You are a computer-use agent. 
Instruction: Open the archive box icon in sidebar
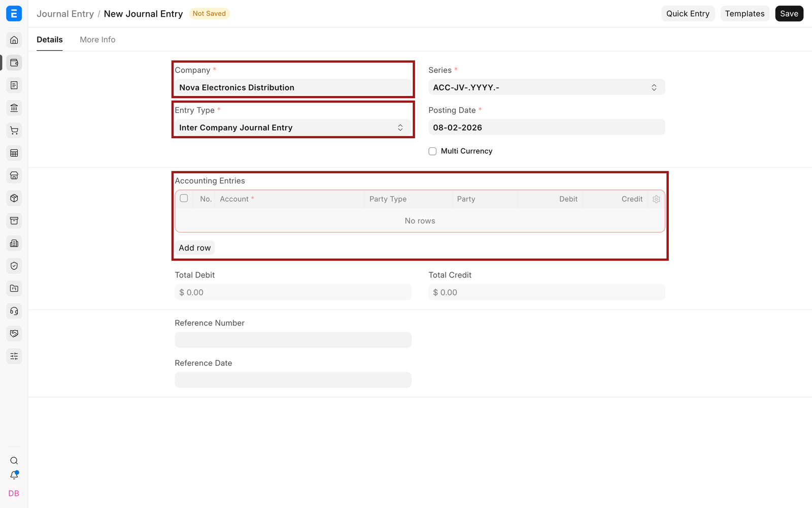(14, 220)
